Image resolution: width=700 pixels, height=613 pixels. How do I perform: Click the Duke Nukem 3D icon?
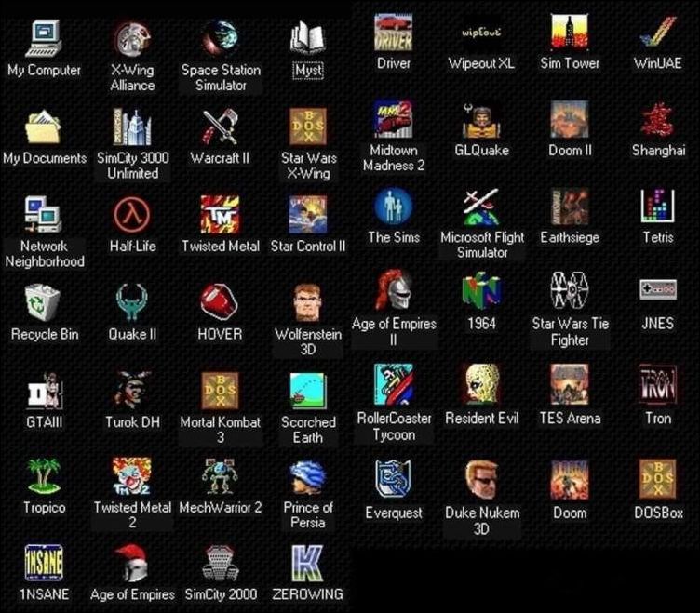pyautogui.click(x=481, y=479)
